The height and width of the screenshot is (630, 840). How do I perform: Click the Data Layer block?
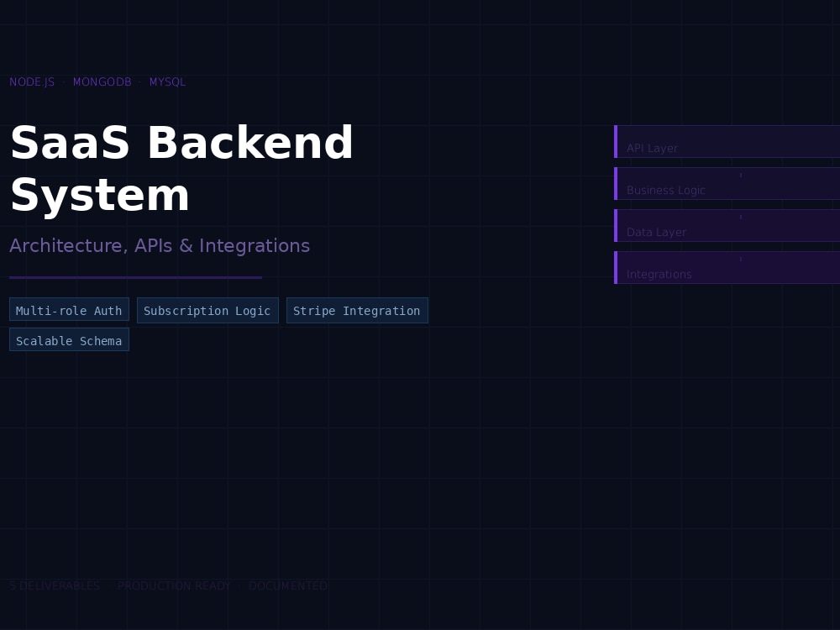(727, 225)
